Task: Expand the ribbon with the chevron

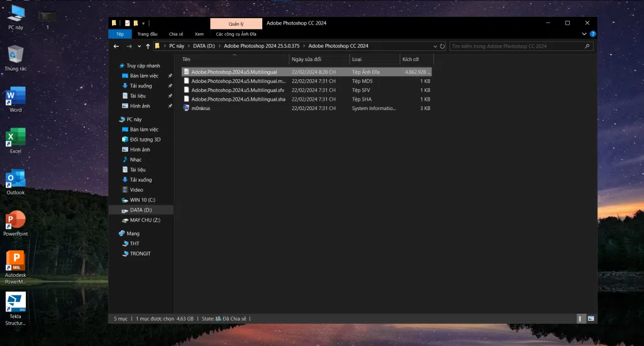Action: point(584,34)
